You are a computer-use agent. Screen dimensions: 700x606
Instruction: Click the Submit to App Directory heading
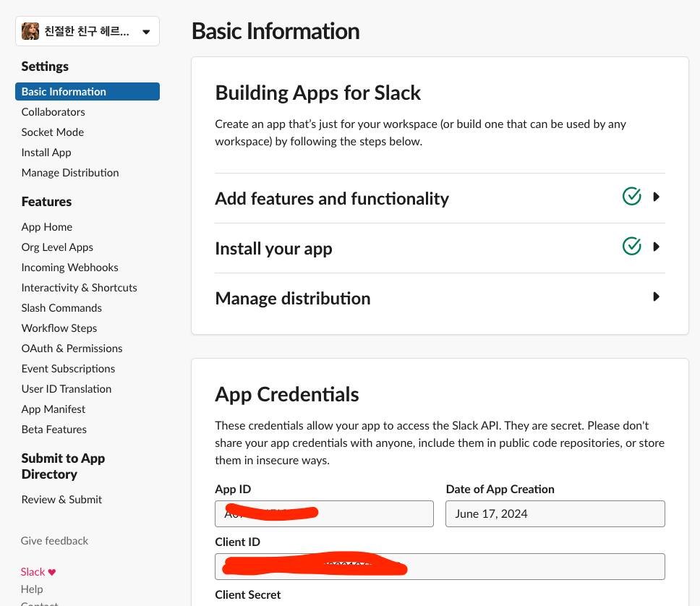63,466
